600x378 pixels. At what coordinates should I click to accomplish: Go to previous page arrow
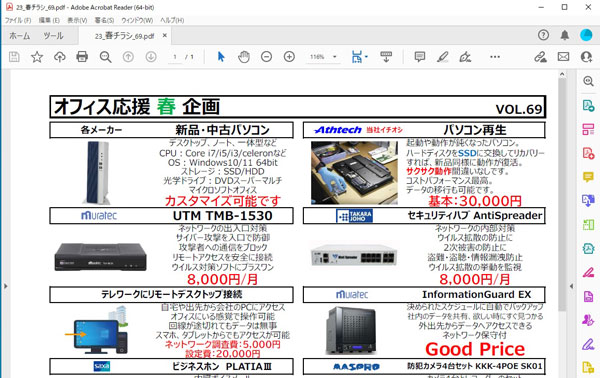pos(128,57)
